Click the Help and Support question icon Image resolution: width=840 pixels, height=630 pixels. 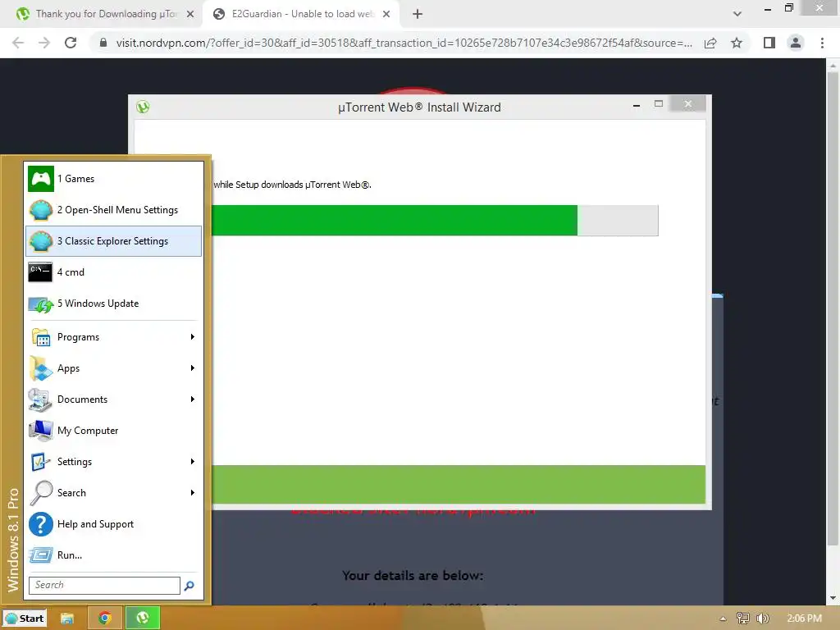(41, 524)
